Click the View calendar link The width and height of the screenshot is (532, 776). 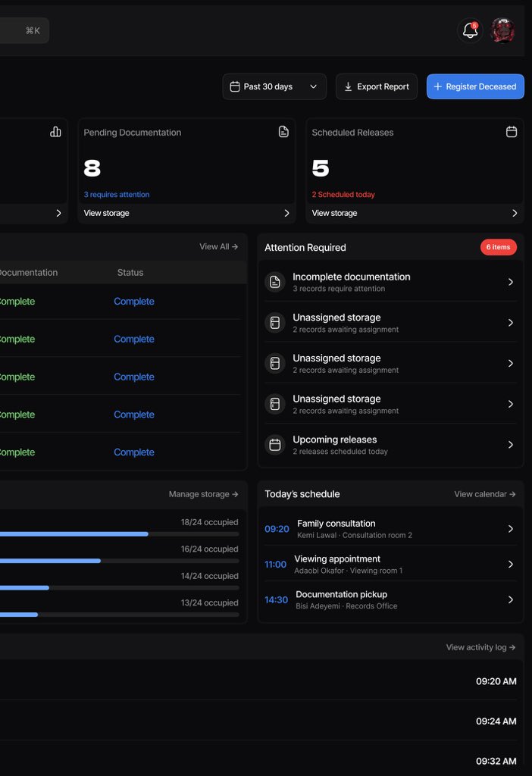(485, 494)
